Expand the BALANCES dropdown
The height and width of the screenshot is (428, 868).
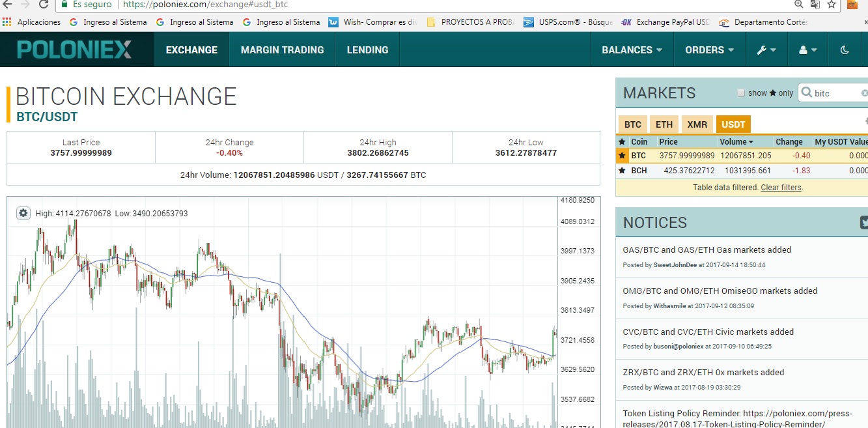click(632, 50)
